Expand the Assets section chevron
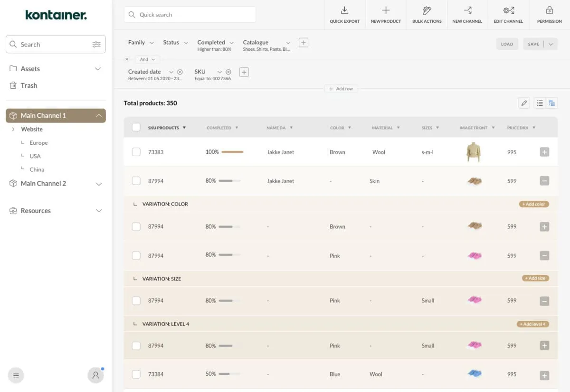This screenshot has height=392, width=570. (98, 69)
